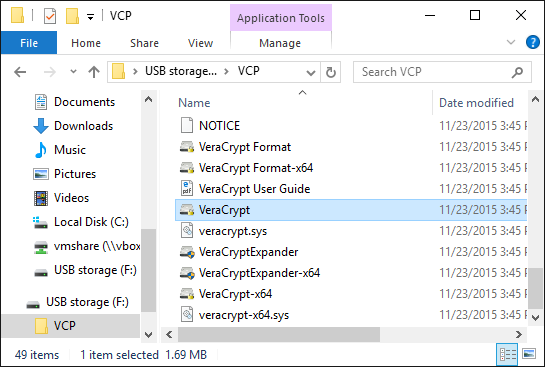545x367 pixels.
Task: Click the VCP breadcrumb in address bar
Action: tap(249, 71)
